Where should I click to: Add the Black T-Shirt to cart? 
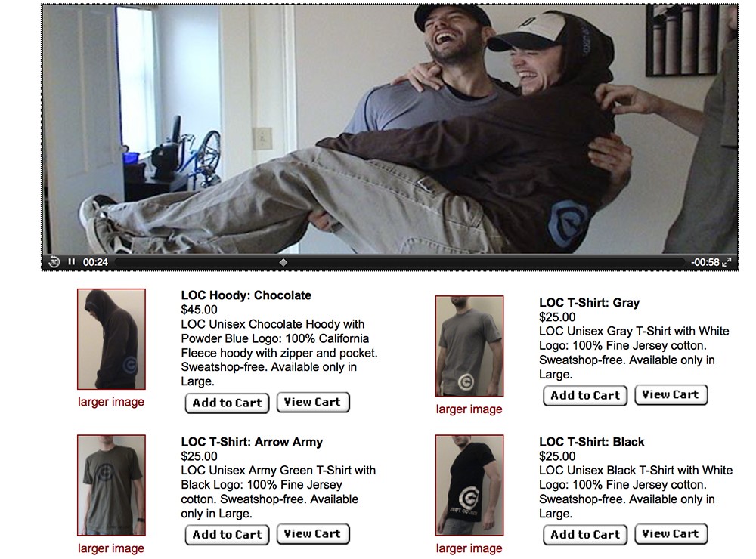[x=585, y=534]
